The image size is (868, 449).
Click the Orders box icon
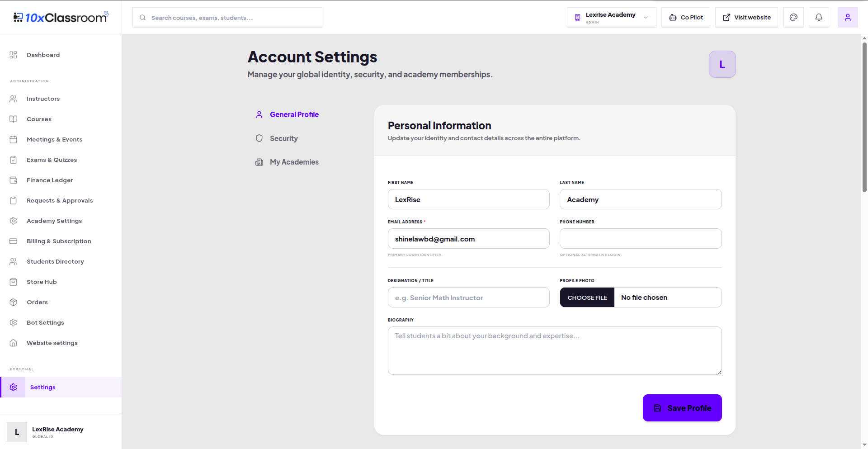(x=13, y=302)
